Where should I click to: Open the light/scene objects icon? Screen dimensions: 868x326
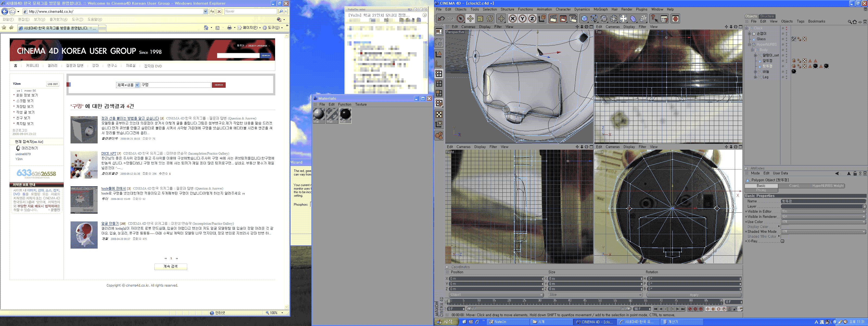(623, 18)
